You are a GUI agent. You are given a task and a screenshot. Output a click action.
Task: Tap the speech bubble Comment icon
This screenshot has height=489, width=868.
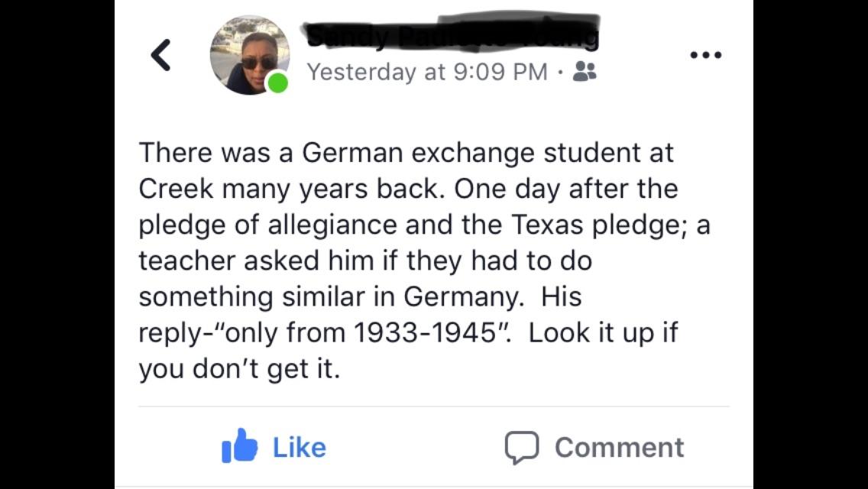[x=521, y=448]
